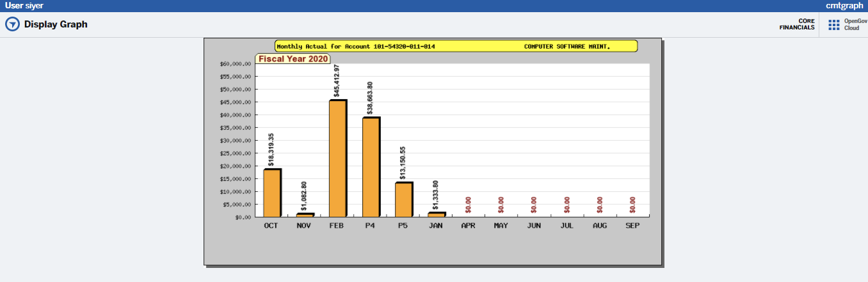Click the OpenGov Cloud label
The width and height of the screenshot is (868, 282).
coord(853,24)
